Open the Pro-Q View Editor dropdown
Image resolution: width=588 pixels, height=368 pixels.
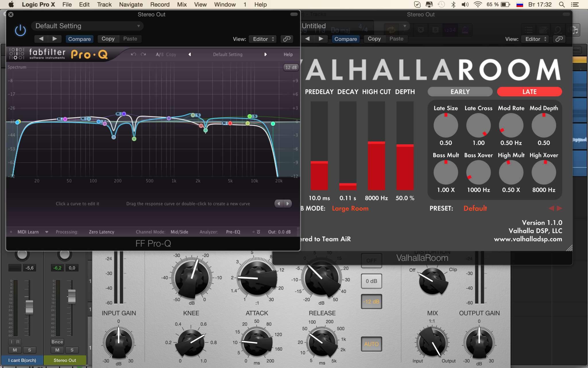[263, 39]
